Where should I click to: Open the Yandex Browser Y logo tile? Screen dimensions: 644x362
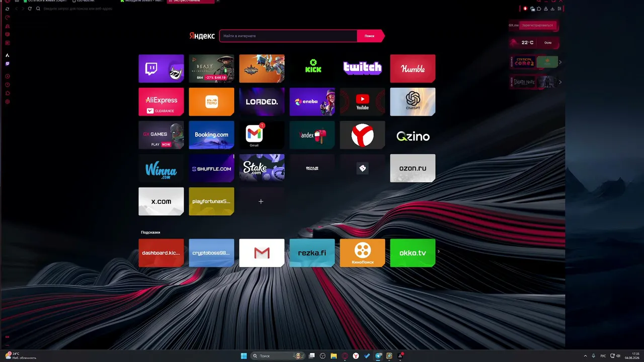tap(362, 135)
